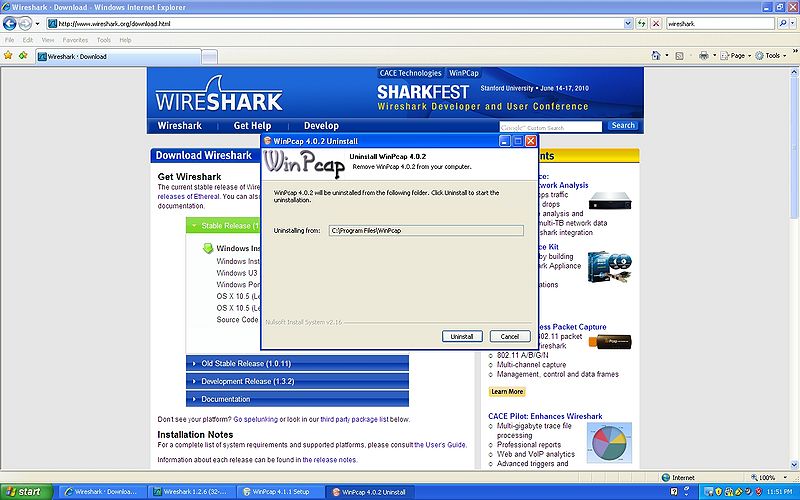Click the browser Forward arrow button
Viewport: 800px width, 500px height.
(x=25, y=23)
